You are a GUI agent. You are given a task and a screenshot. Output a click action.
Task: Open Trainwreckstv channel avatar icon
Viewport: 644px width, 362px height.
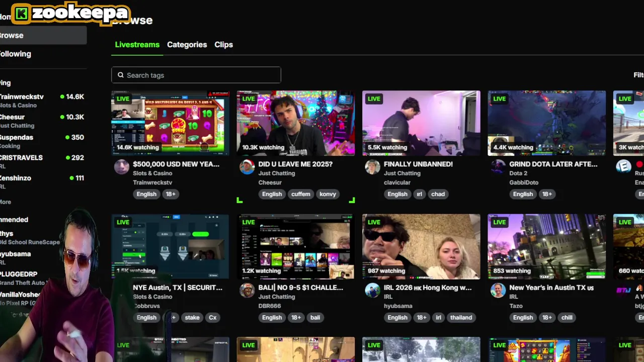(x=122, y=167)
